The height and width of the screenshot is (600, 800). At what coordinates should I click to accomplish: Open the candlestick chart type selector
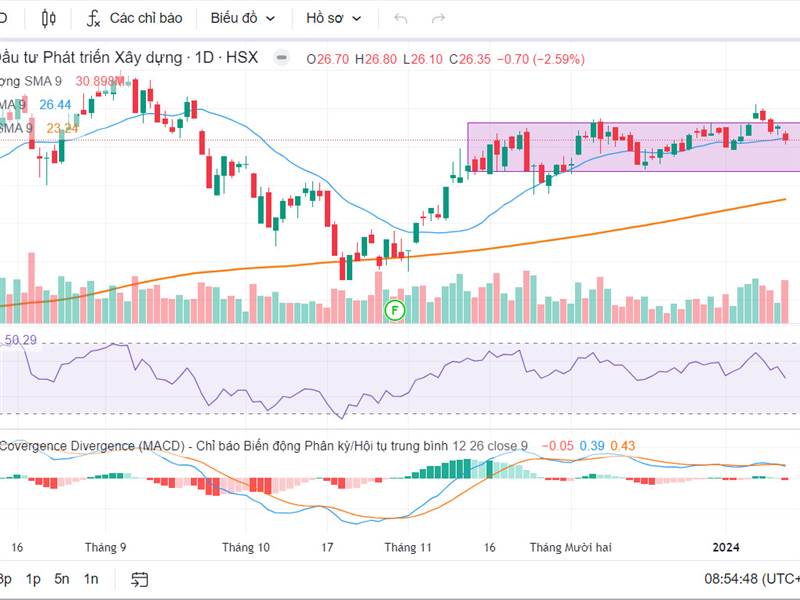click(50, 18)
